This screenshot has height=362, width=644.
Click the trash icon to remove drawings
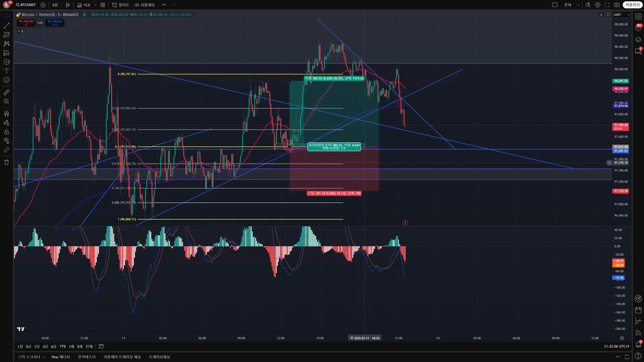click(x=6, y=162)
